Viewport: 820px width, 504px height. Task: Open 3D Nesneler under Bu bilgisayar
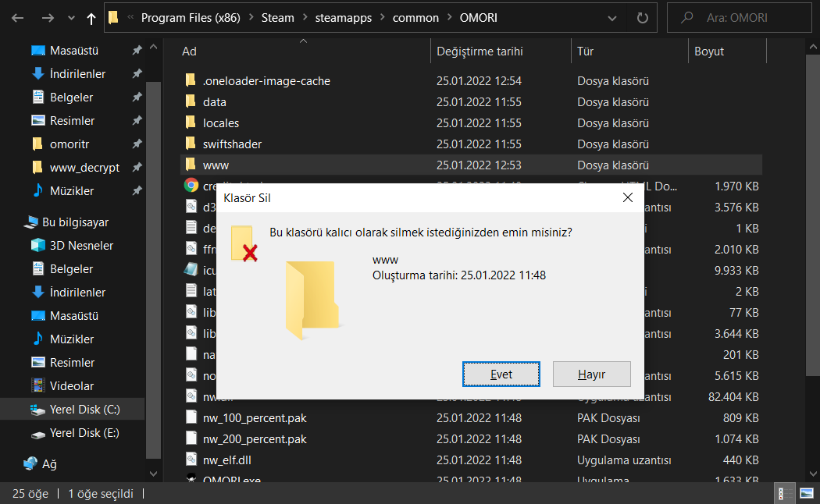(x=81, y=246)
